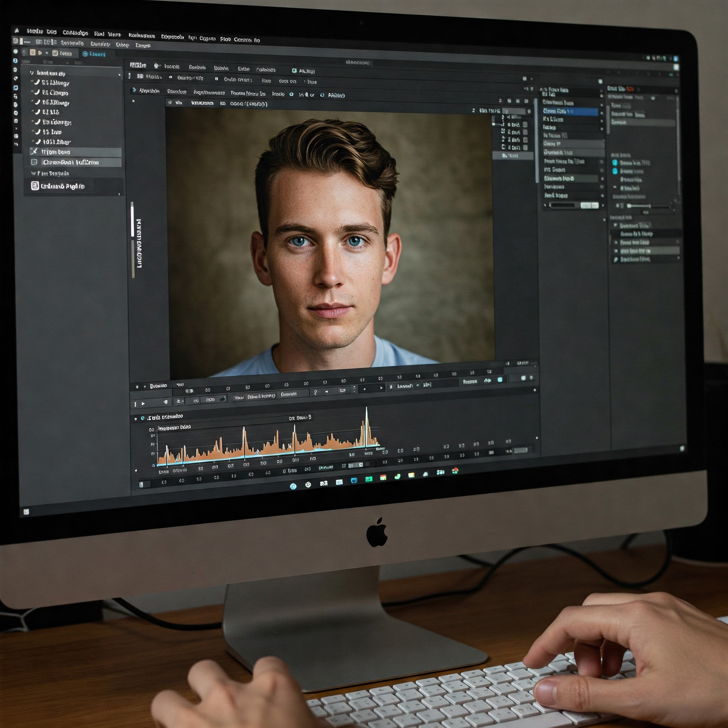Select the gray highlighted row under the small checkbox list

(x=513, y=156)
